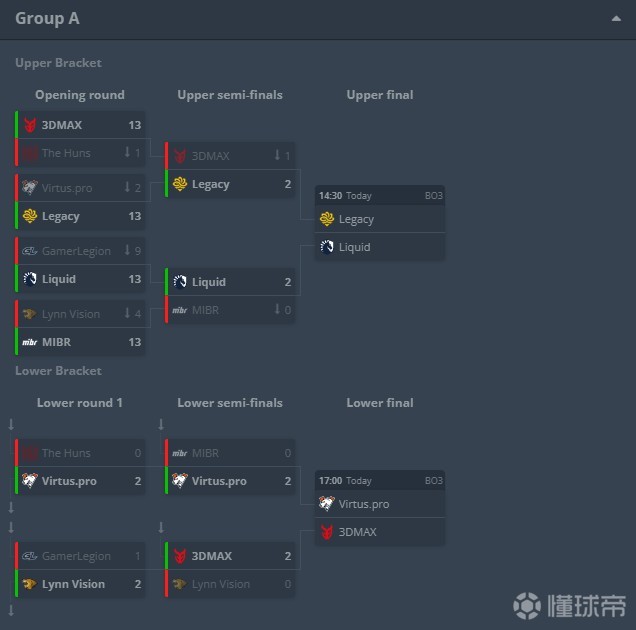The image size is (636, 630).
Task: Click 3DMAX logo in Opening round
Action: pyautogui.click(x=30, y=125)
